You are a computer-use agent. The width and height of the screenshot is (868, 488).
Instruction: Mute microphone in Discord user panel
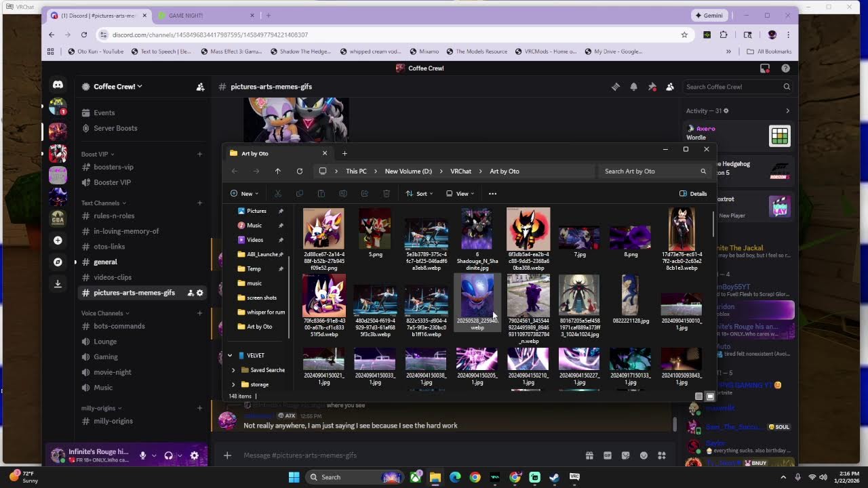point(143,455)
